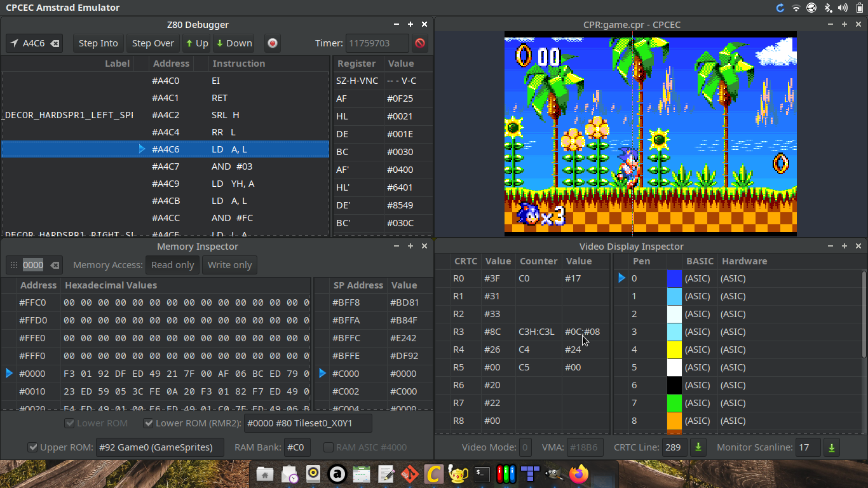The height and width of the screenshot is (488, 868).
Task: Clear the A4C6 address field
Action: (x=55, y=43)
